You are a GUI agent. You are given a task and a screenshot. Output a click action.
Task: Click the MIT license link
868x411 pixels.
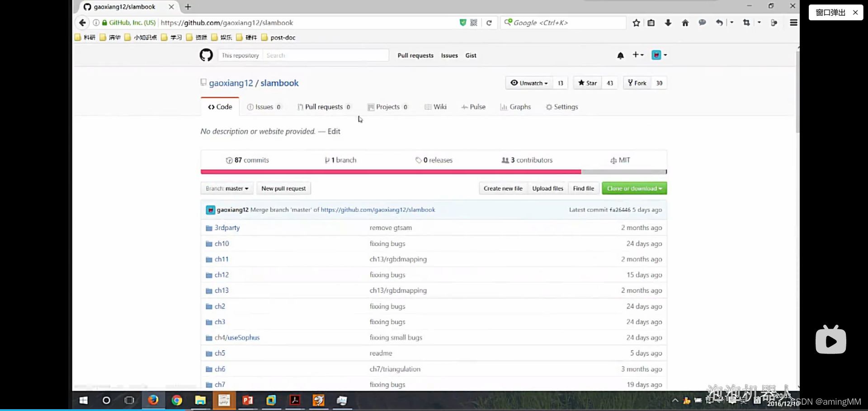(620, 160)
